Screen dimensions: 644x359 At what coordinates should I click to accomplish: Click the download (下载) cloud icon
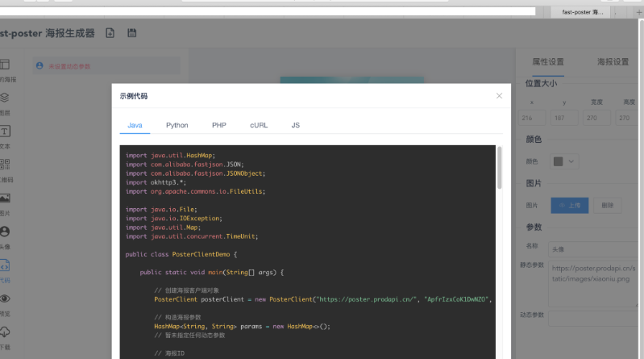point(5,332)
